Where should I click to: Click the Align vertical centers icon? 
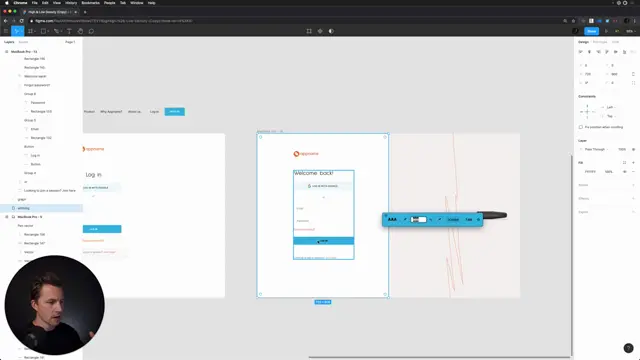[616, 52]
